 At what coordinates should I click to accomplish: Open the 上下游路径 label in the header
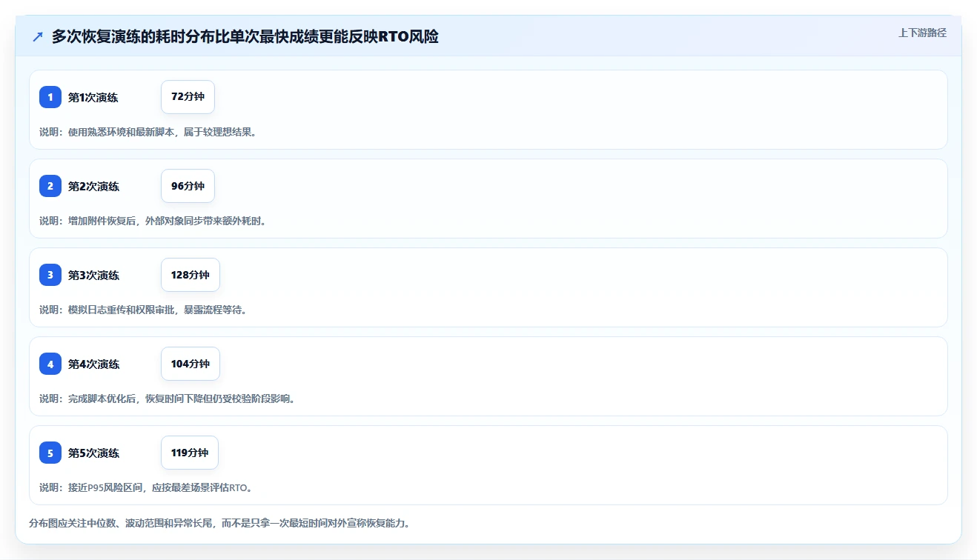tap(922, 33)
